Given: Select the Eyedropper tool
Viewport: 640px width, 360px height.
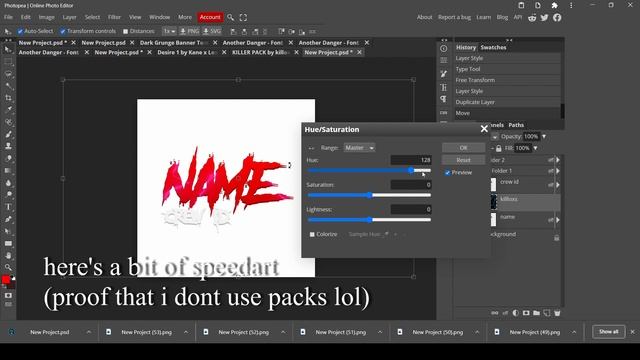Looking at the screenshot, I should (x=8, y=110).
